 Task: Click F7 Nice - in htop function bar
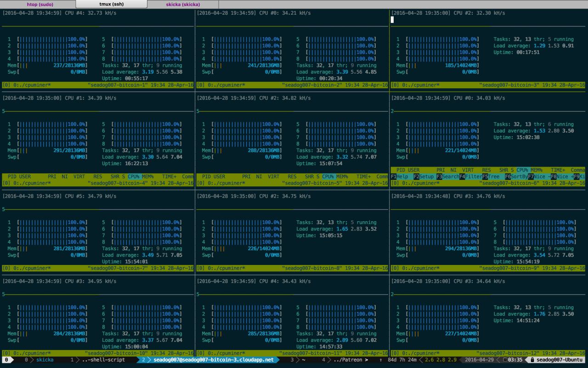click(x=539, y=177)
